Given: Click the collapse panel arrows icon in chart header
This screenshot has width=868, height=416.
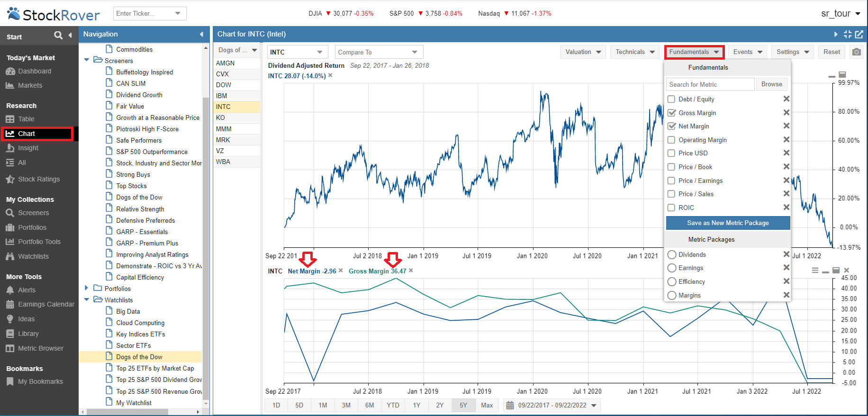Looking at the screenshot, I should 848,34.
